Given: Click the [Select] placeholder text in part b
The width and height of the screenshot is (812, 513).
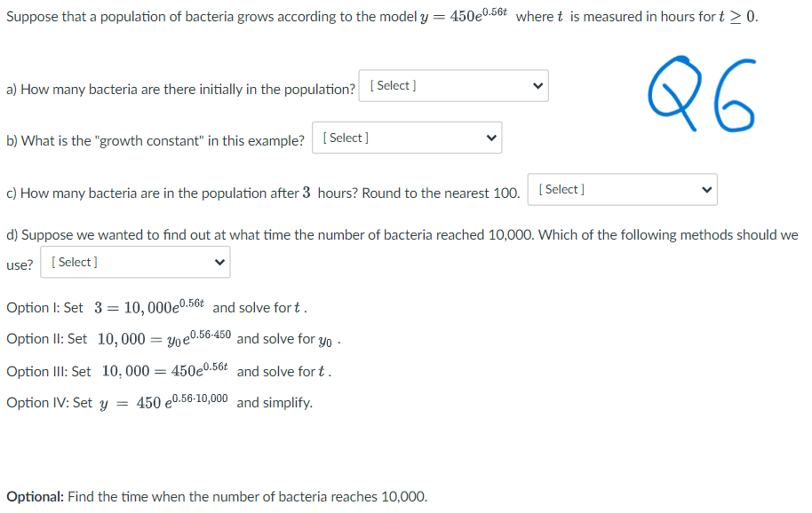Looking at the screenshot, I should click(x=345, y=138).
